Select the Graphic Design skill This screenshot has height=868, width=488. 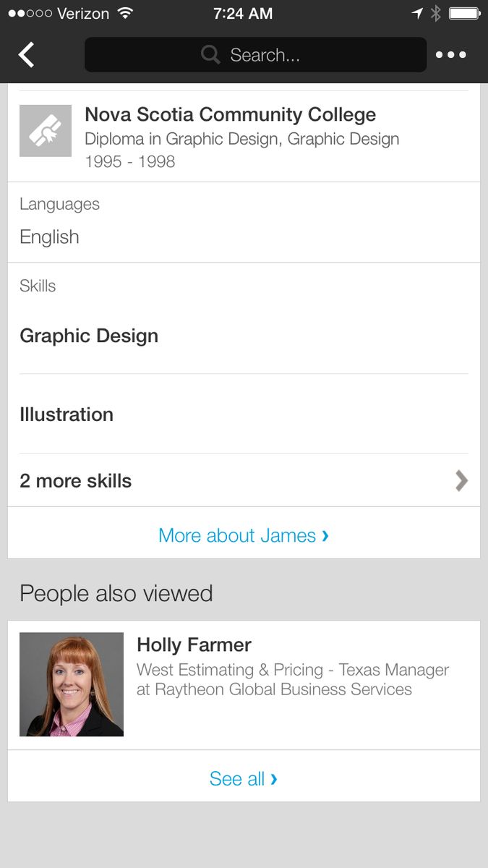tap(89, 336)
